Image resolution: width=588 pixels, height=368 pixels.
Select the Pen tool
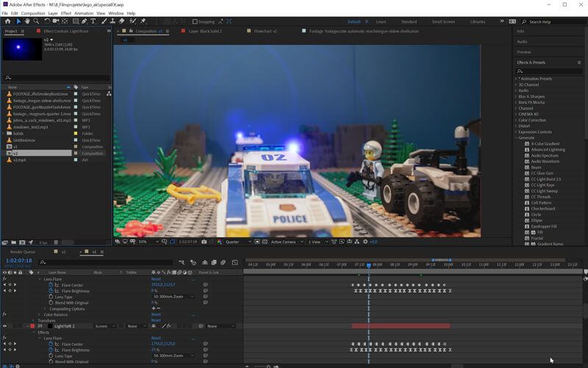85,21
